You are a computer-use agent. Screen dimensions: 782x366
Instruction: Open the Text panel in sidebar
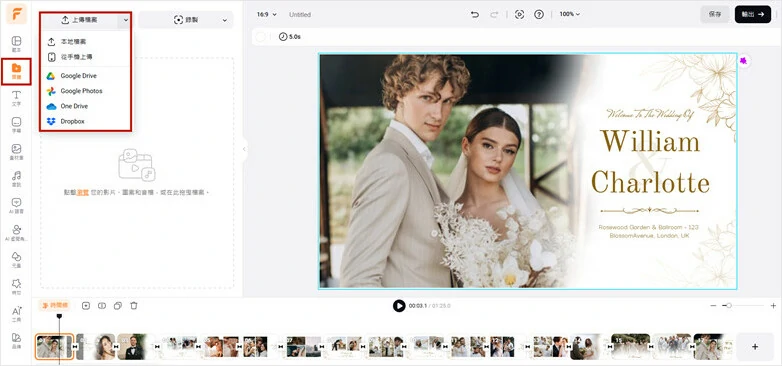point(16,98)
